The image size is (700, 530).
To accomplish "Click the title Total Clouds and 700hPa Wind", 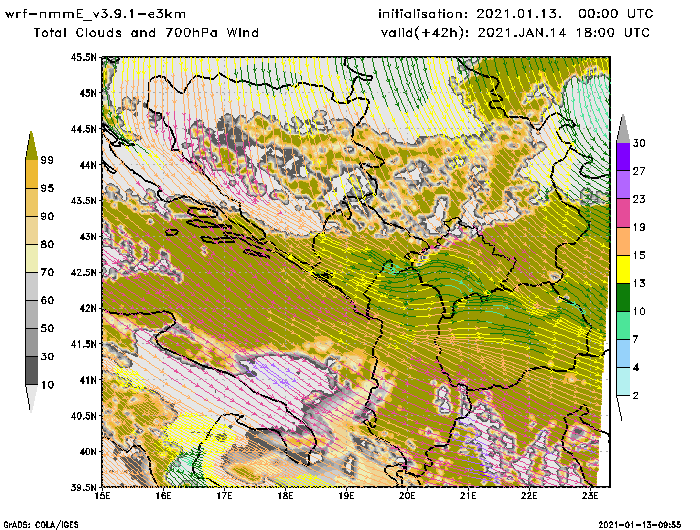I will (146, 33).
